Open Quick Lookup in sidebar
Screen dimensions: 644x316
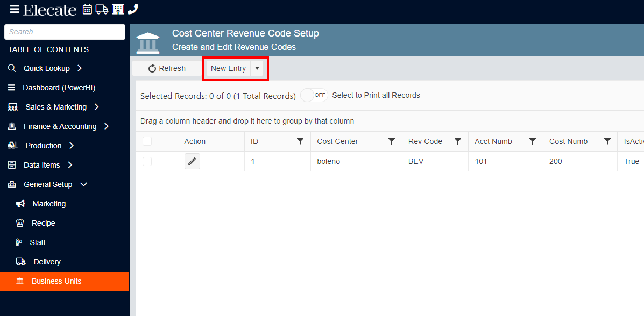[46, 68]
